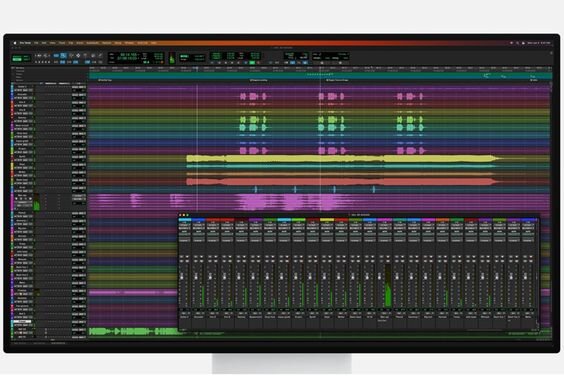564x376 pixels.
Task: Click the Record transport button beside Play
Action: (x=259, y=63)
